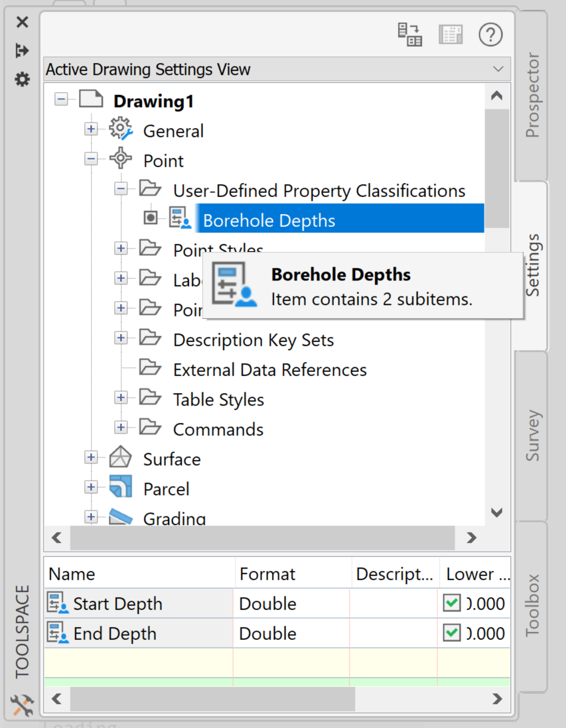Click the Format column header

pos(293,574)
